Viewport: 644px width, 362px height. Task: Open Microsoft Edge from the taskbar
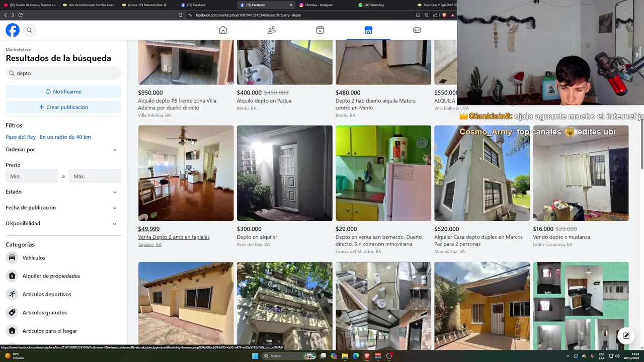pos(356,356)
